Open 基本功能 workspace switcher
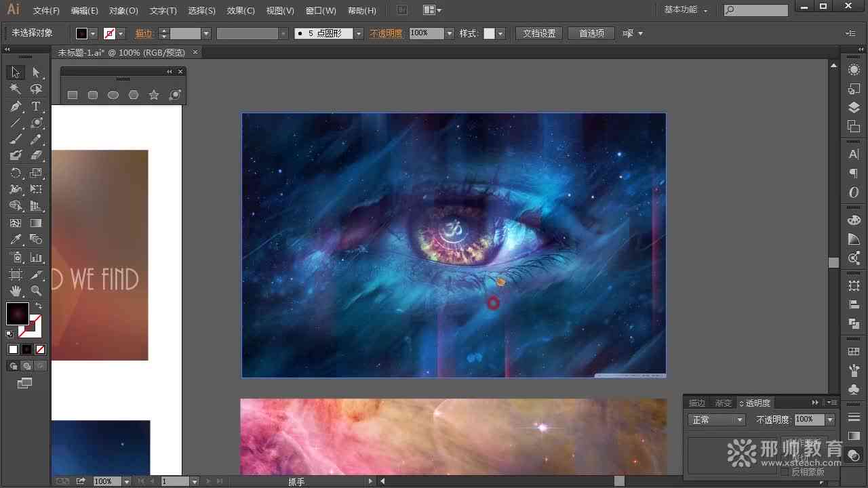868x488 pixels. (x=686, y=10)
